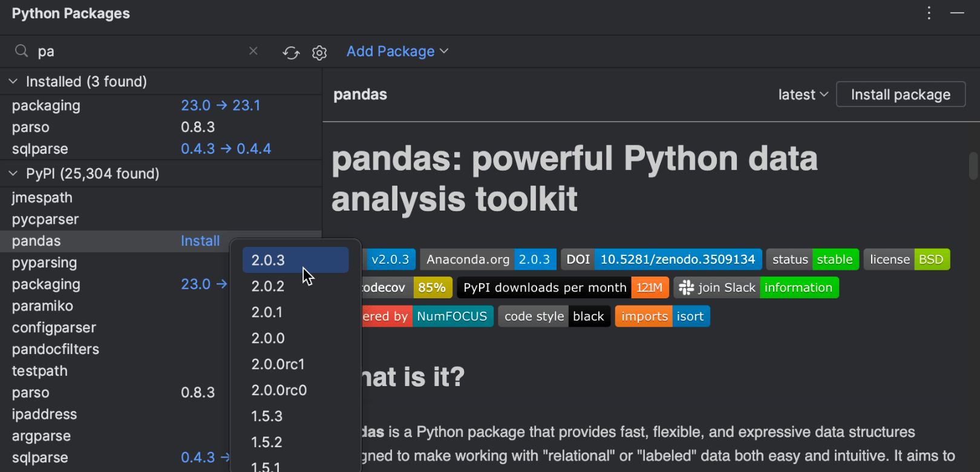Click the Install package button
The image size is (980, 472).
point(900,94)
